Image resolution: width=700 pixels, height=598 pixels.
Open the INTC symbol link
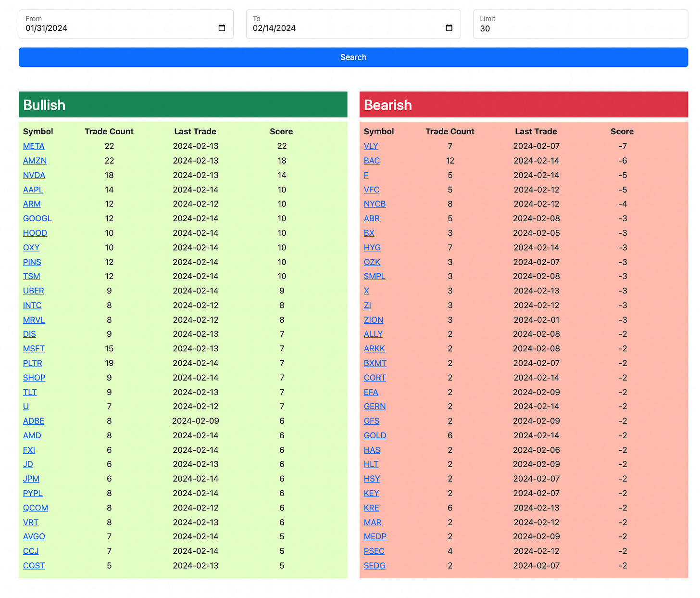pos(32,305)
